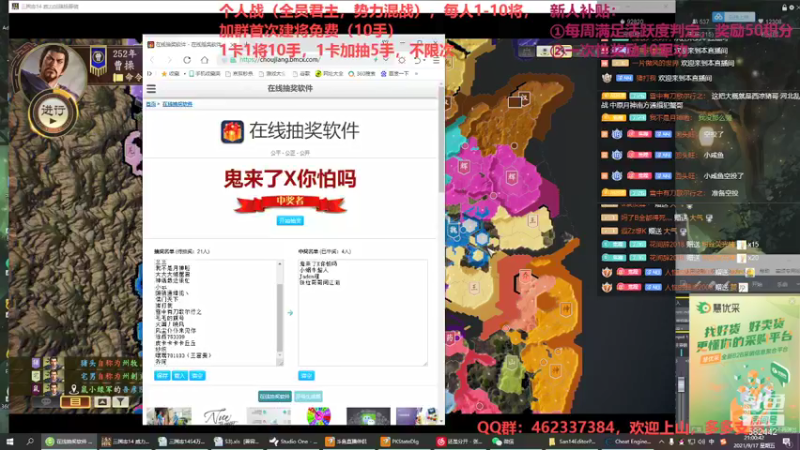This screenshot has width=800, height=450.
Task: Switch to PKStateDlg taskbar item
Action: tap(404, 442)
